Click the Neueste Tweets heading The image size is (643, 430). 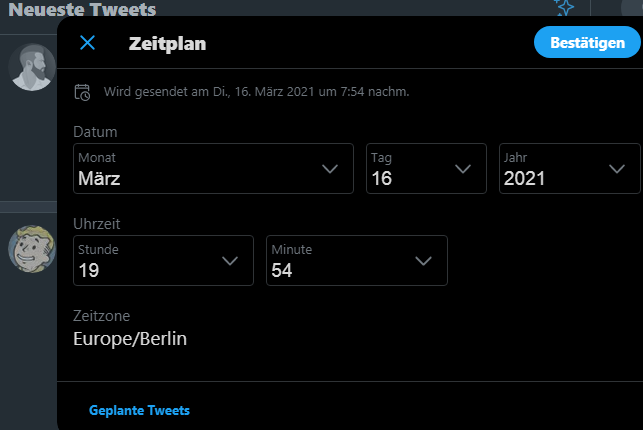[x=82, y=11]
